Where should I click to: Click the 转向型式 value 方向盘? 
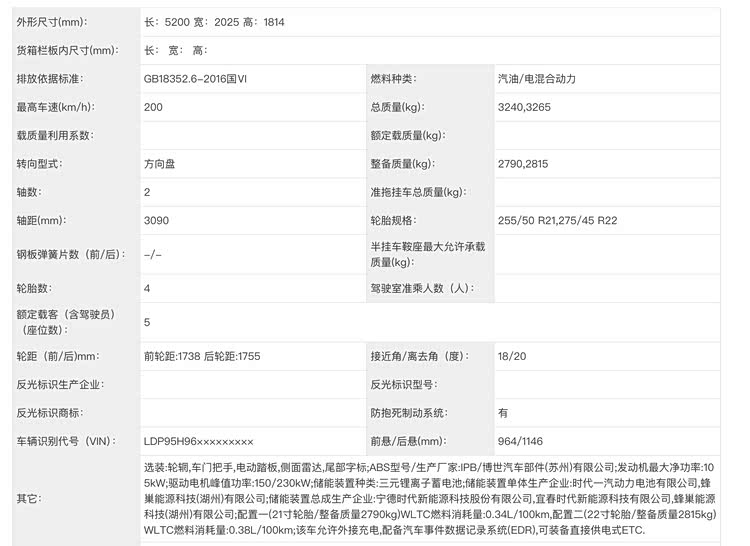click(x=160, y=163)
